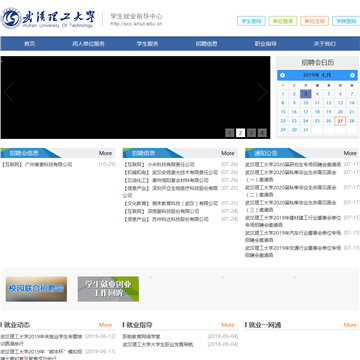Open 武汉安扬激光技术有限责任公司 entry
This screenshot has width=360, height=360.
(x=170, y=172)
